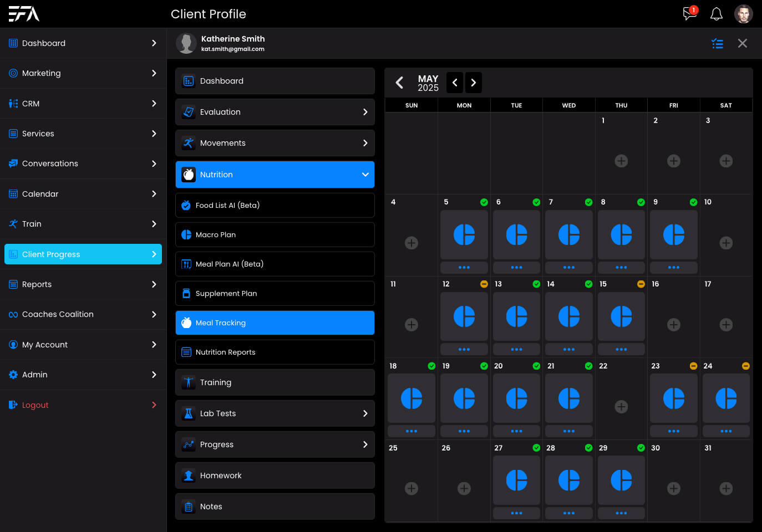Open the chat messages icon with notification badge
This screenshot has height=532, width=762.
pyautogui.click(x=689, y=13)
